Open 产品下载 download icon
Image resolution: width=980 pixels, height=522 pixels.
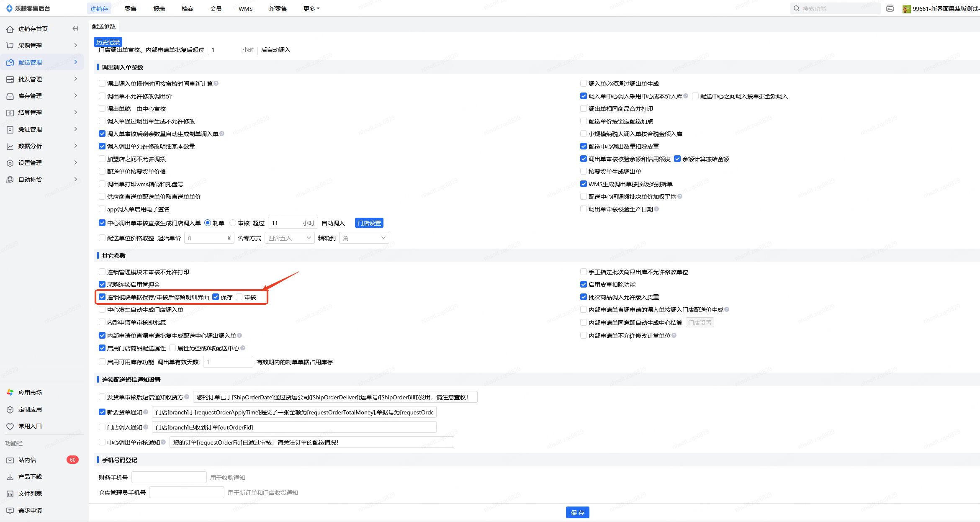[10, 477]
